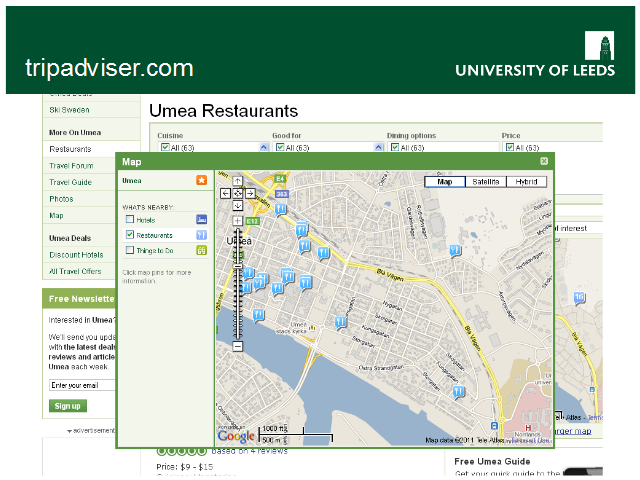Toggle the Good for All (63) checkbox
640x480 pixels.
click(x=280, y=147)
